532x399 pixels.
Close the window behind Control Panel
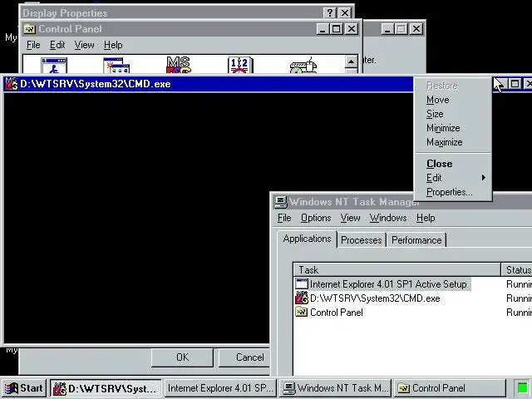tap(416, 29)
